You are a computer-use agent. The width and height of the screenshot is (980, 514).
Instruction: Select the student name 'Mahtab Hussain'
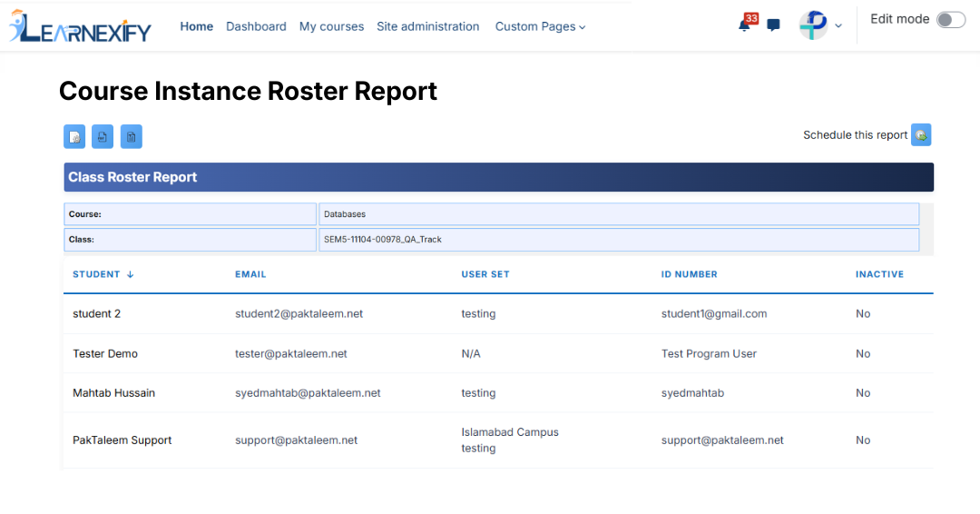pos(113,393)
